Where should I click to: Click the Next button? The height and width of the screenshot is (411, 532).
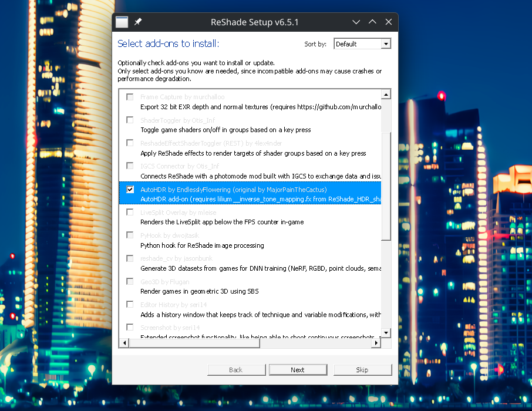click(x=298, y=370)
